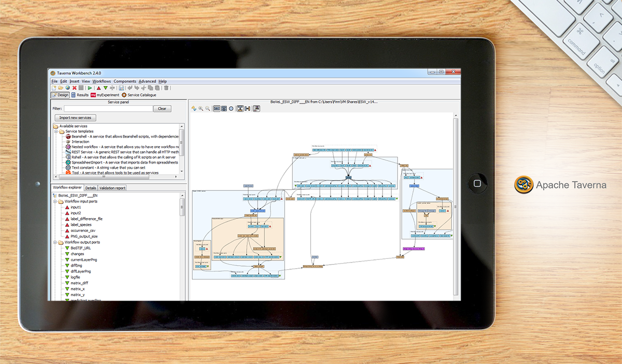
Task: Open the Workflows menu
Action: click(x=101, y=81)
